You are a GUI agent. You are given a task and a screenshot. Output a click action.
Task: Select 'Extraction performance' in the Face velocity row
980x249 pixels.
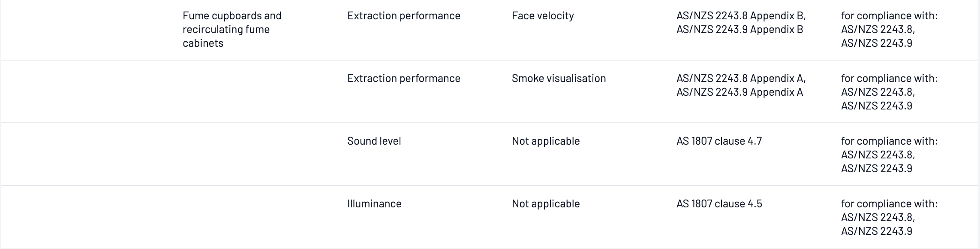[x=403, y=15]
